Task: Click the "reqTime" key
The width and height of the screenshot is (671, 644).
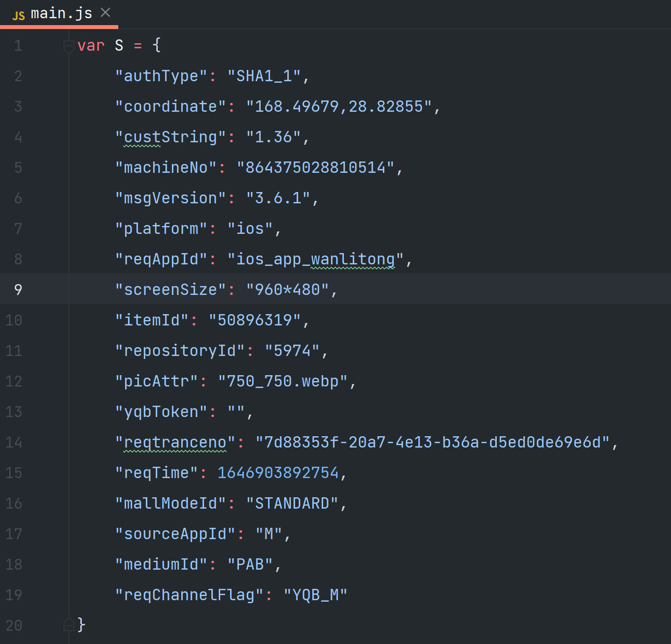Action: (x=156, y=473)
